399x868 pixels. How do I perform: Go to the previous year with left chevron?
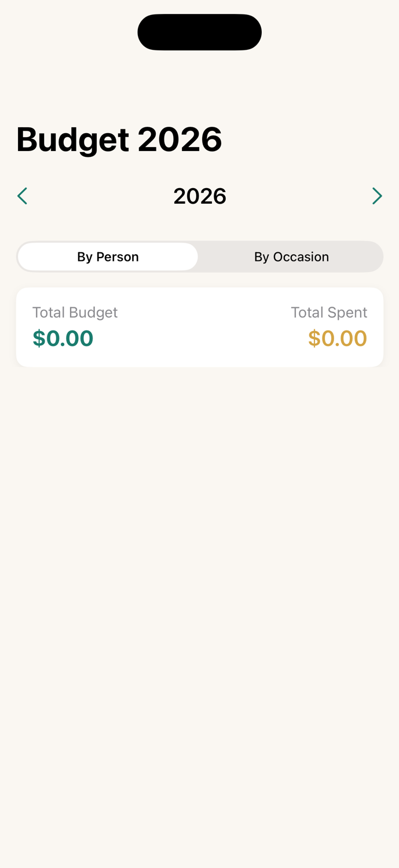point(22,196)
